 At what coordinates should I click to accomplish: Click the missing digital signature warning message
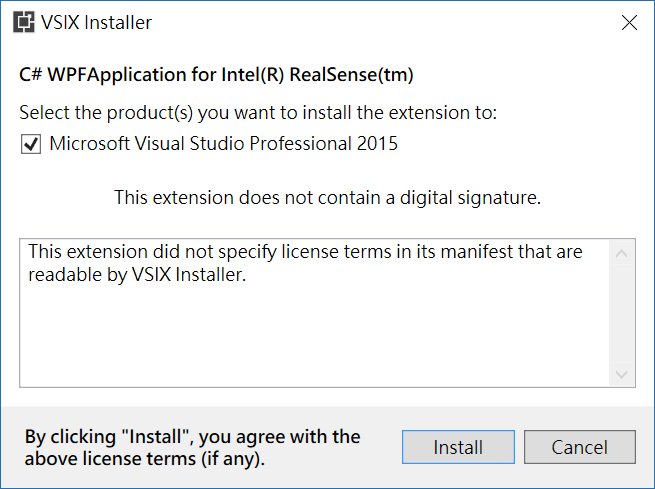coord(327,198)
